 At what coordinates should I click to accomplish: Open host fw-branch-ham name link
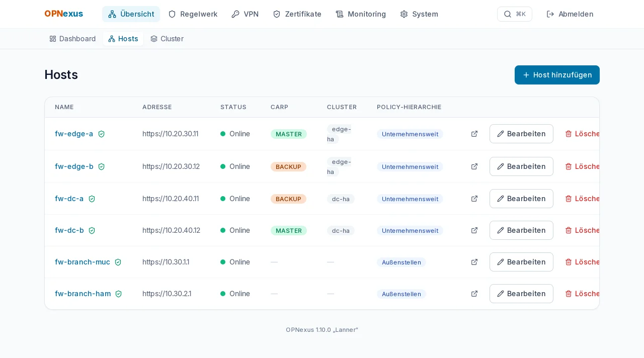(x=83, y=294)
